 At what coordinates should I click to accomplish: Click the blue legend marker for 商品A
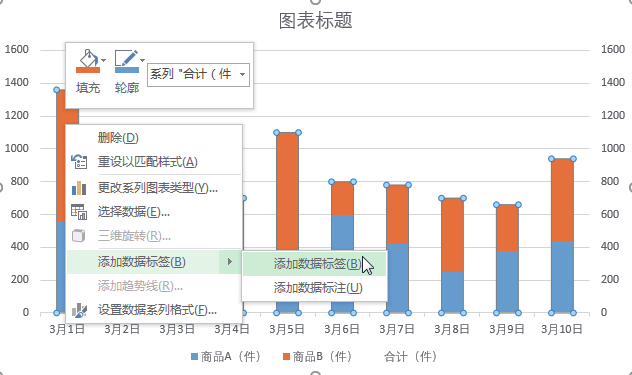pos(195,357)
